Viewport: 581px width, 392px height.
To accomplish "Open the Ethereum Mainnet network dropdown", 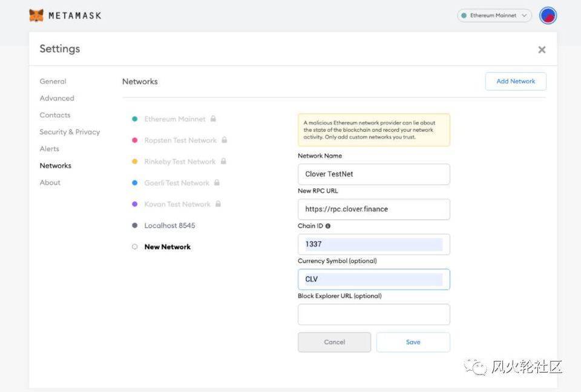I will coord(494,16).
